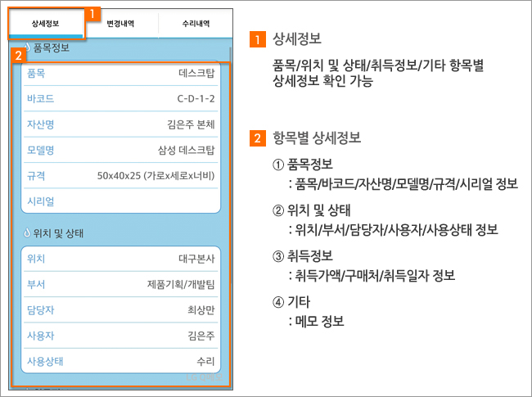Switch to the 변경내역 tab
The image size is (532, 397).
coord(121,24)
